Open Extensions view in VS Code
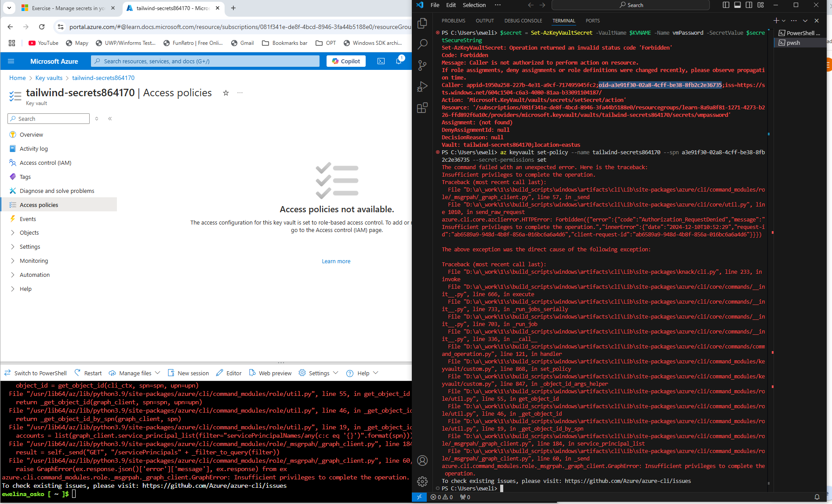This screenshot has width=832, height=504. tap(422, 108)
